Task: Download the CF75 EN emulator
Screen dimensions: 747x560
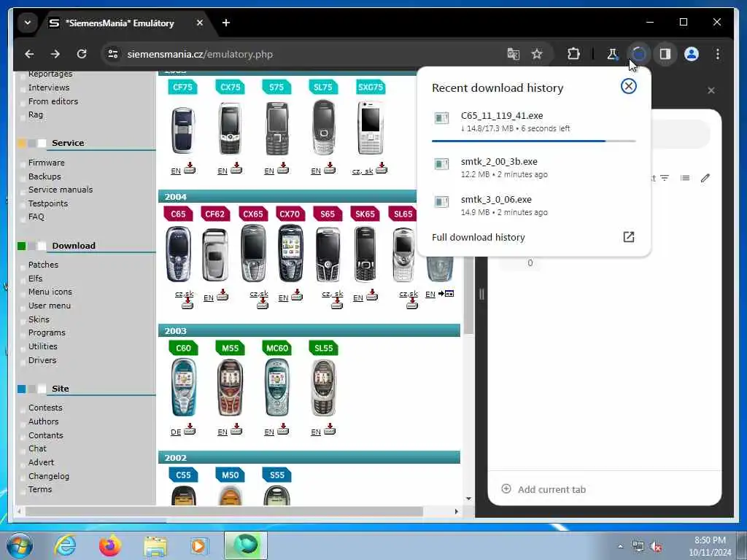Action: point(190,168)
